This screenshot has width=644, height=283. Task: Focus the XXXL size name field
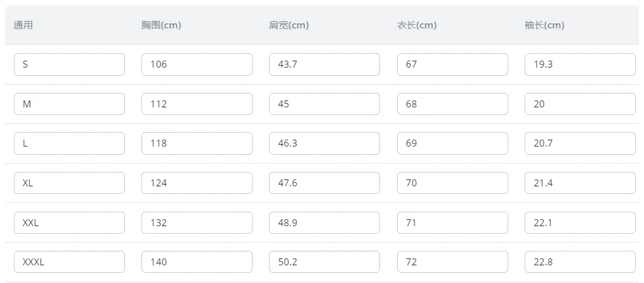69,262
